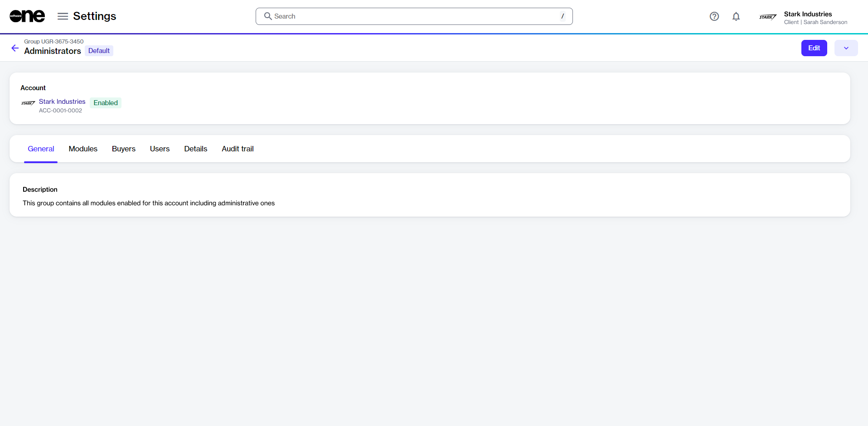The width and height of the screenshot is (868, 426).
Task: Open the Details tab
Action: tap(195, 149)
